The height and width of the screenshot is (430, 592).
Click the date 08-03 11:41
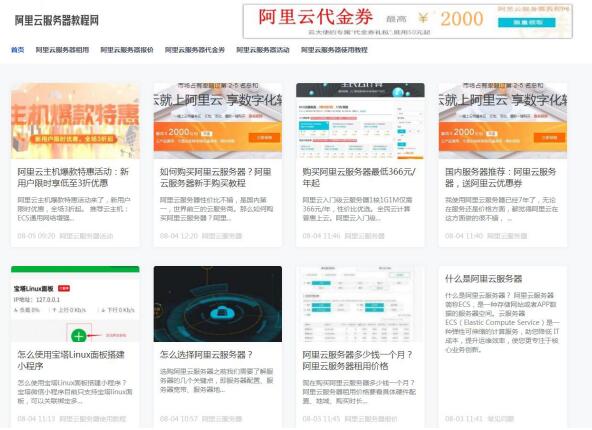pyautogui.click(x=464, y=419)
